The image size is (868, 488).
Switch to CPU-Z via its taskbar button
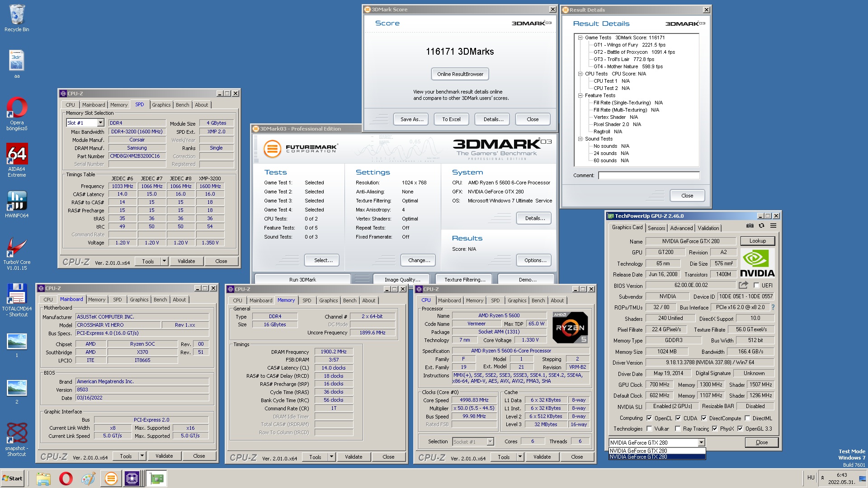pos(132,479)
